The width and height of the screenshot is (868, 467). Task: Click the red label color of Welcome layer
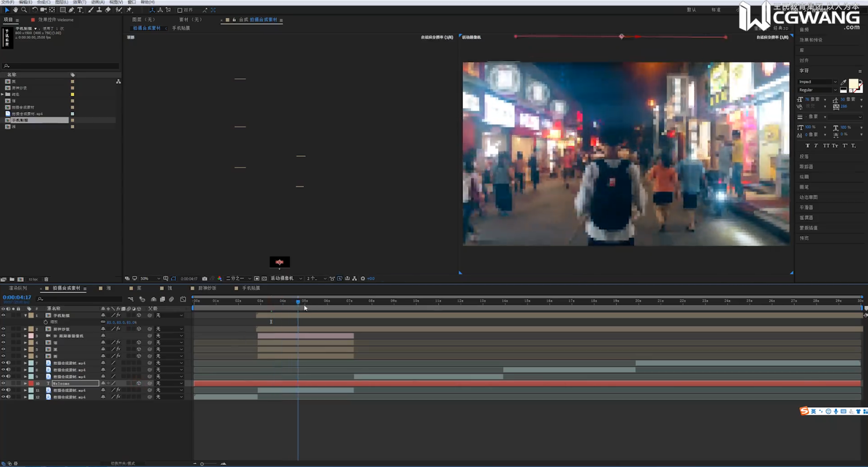point(31,384)
